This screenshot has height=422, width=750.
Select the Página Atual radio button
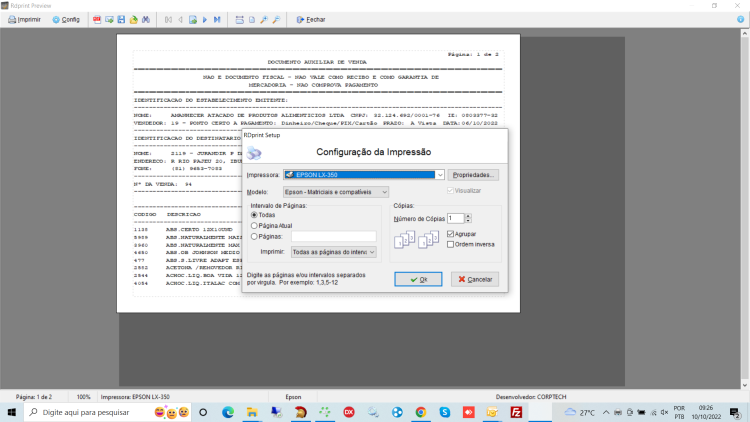[254, 225]
